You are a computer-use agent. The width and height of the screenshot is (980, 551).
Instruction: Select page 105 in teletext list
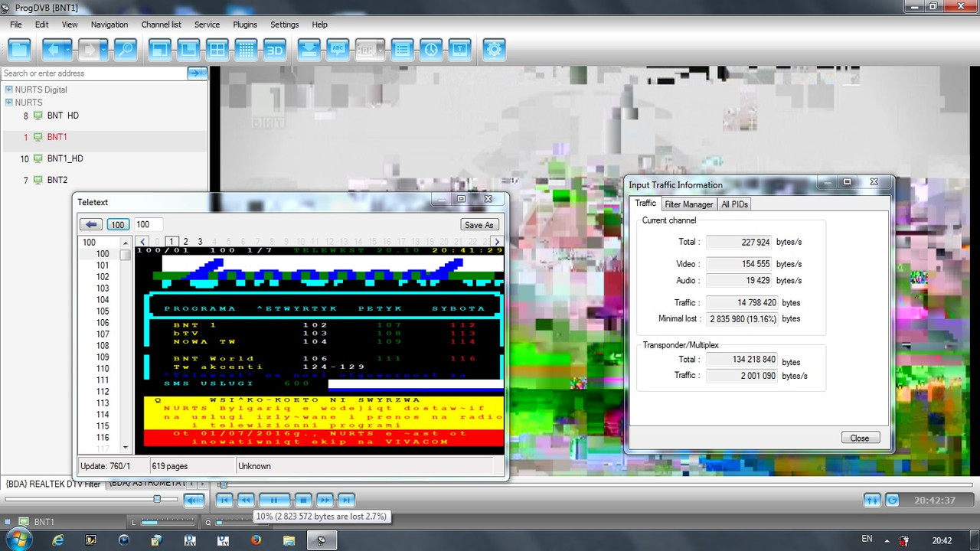tap(103, 311)
